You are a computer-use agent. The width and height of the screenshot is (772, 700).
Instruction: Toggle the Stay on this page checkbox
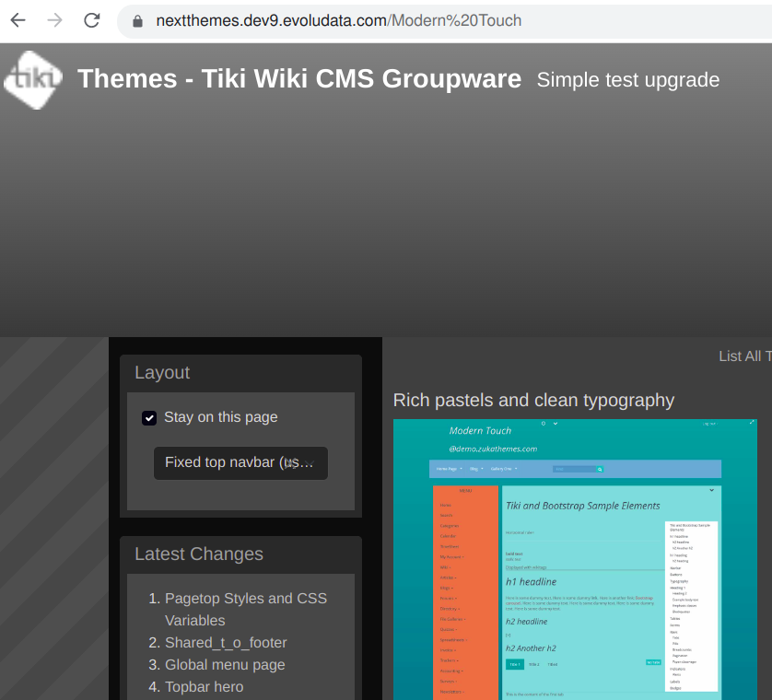point(149,418)
